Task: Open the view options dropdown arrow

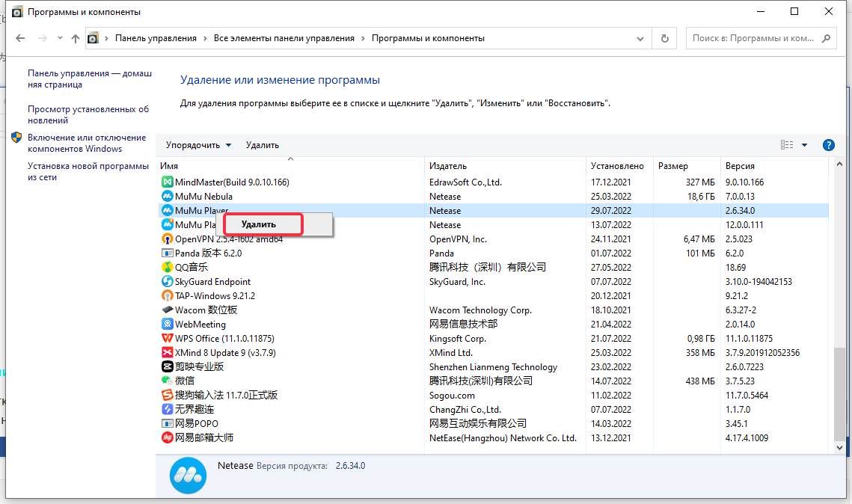Action: (805, 145)
